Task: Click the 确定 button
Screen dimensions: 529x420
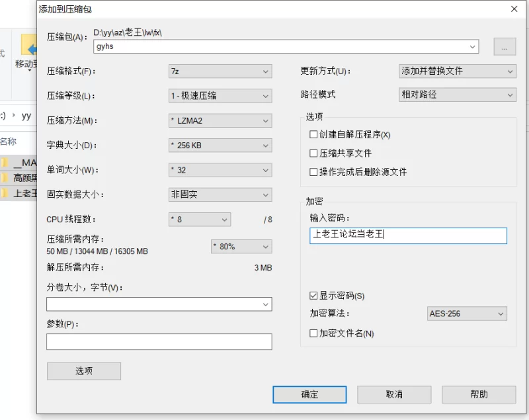Action: click(x=309, y=394)
